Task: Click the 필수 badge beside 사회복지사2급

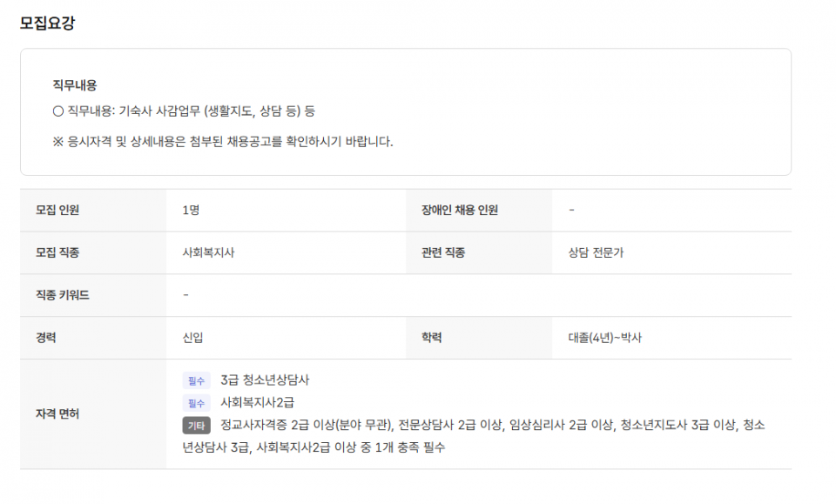Action: tap(196, 403)
